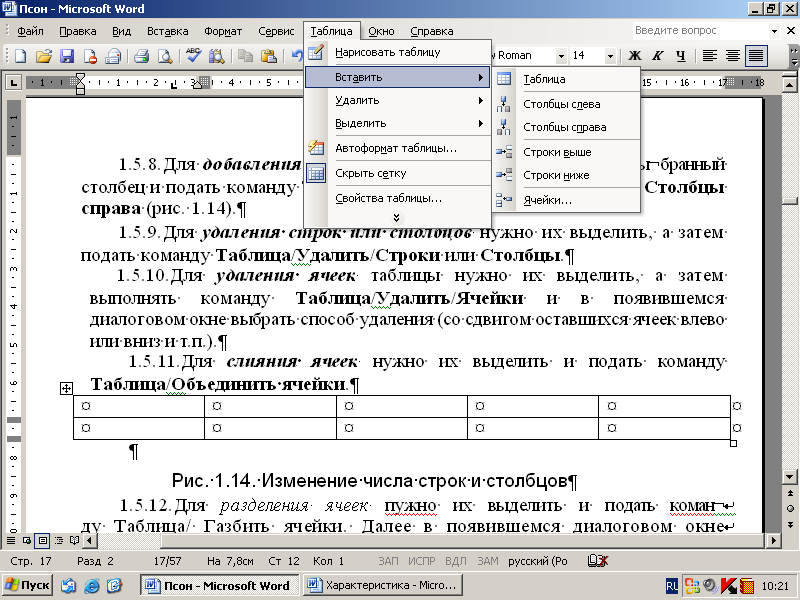
Task: Apply underline formatting (Ч)
Action: pos(681,56)
